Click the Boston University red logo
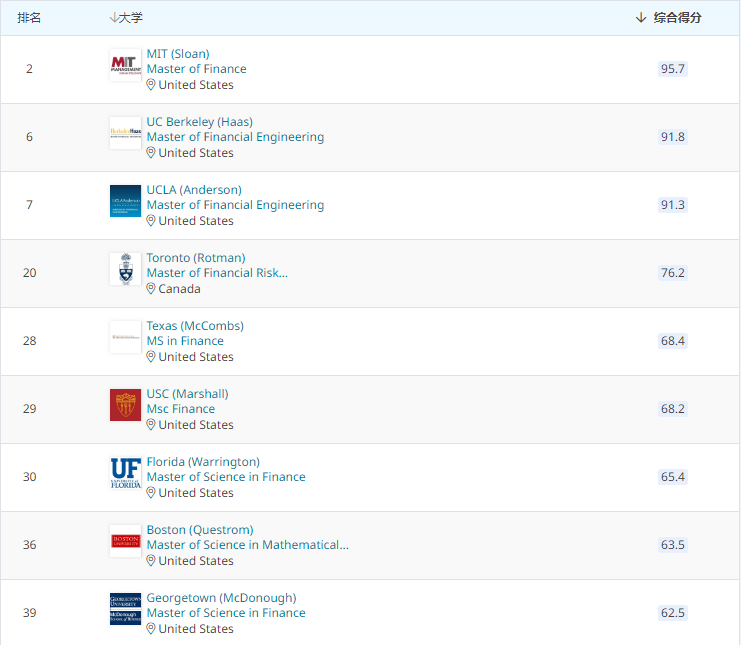741x645 pixels. (x=125, y=541)
